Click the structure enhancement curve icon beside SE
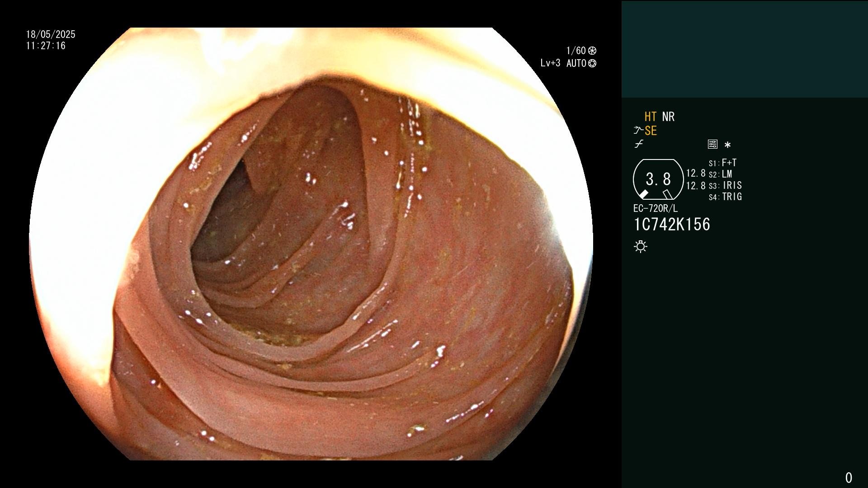Image resolution: width=868 pixels, height=488 pixels. 638,131
